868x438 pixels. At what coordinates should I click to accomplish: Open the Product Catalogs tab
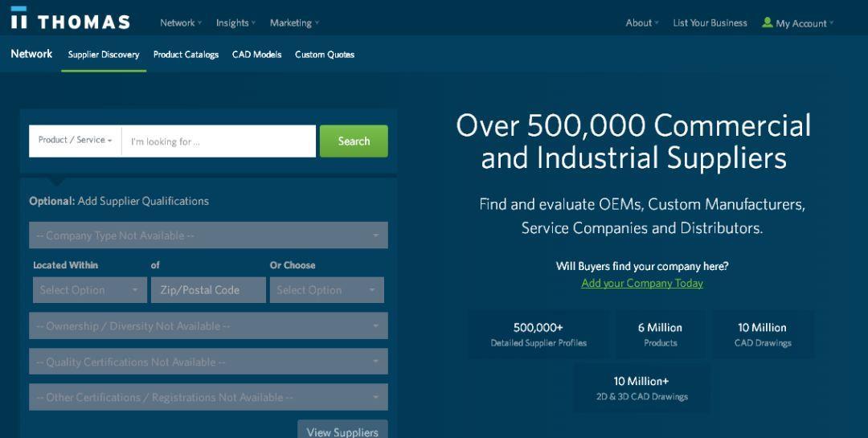[x=186, y=55]
